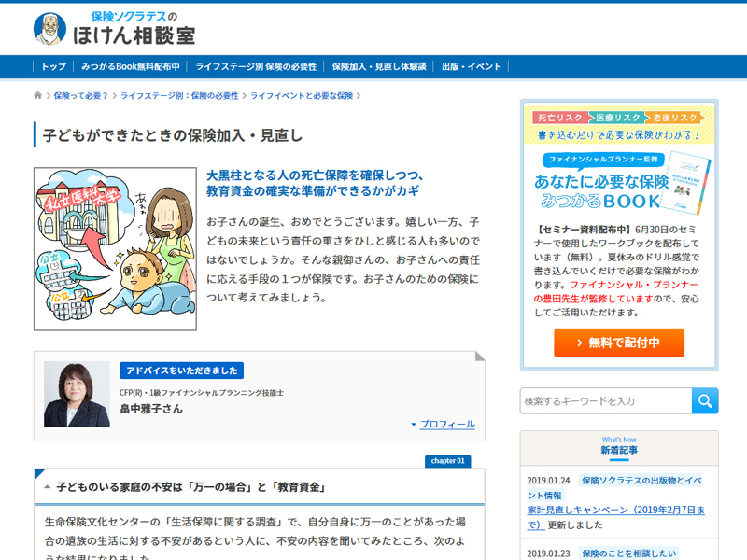Collapse the chapter 01 heading arrow

tap(47, 487)
